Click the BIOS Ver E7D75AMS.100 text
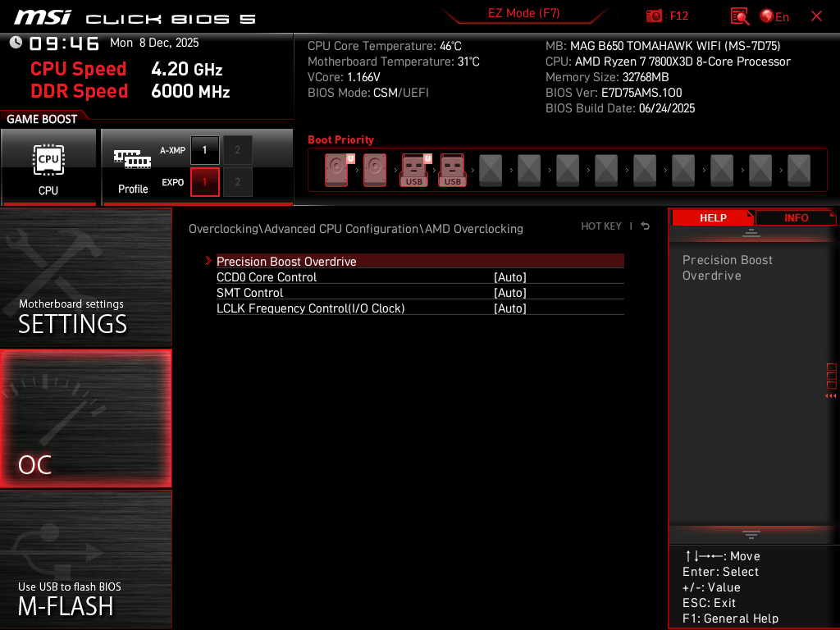This screenshot has width=840, height=630. coord(614,93)
